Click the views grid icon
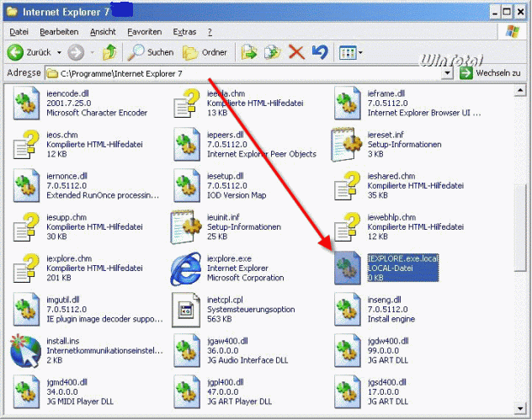The width and height of the screenshot is (532, 420). point(348,52)
